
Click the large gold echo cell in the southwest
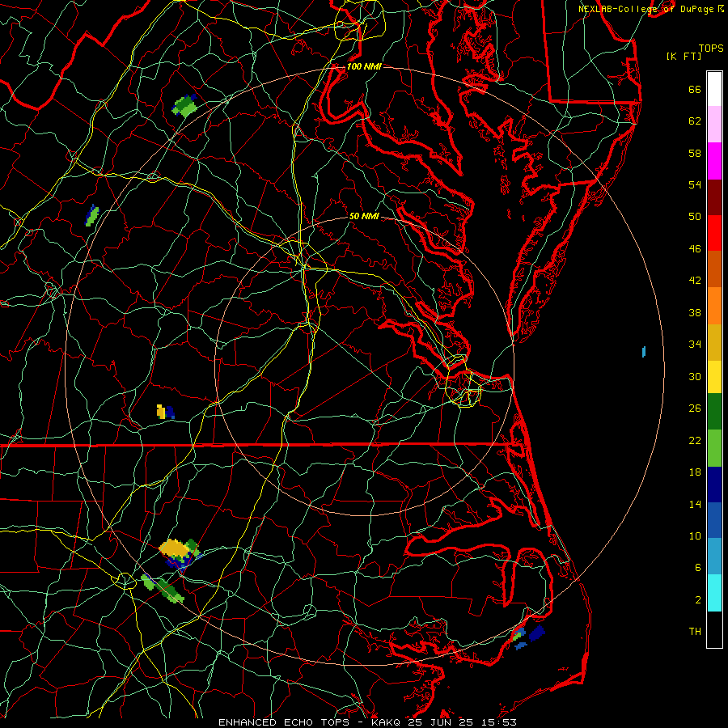[175, 548]
